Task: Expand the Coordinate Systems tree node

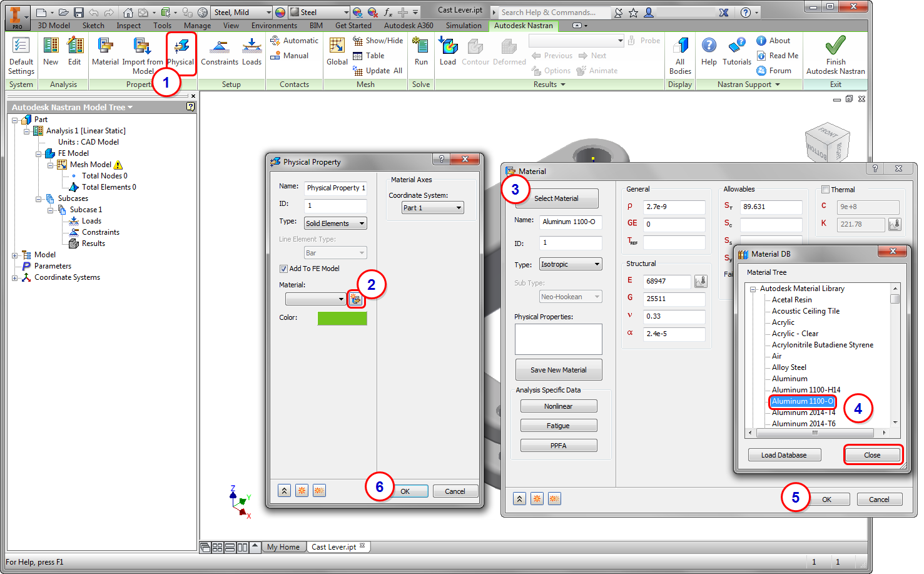Action: (x=14, y=277)
